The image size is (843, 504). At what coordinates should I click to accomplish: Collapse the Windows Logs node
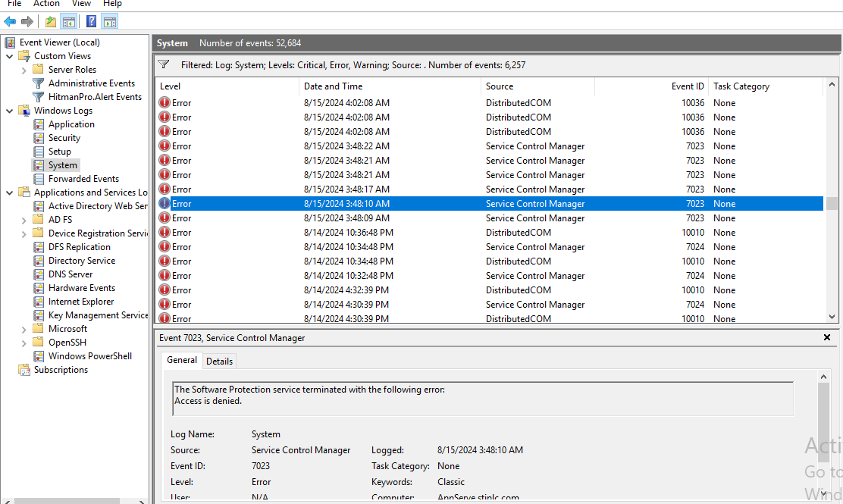(9, 110)
